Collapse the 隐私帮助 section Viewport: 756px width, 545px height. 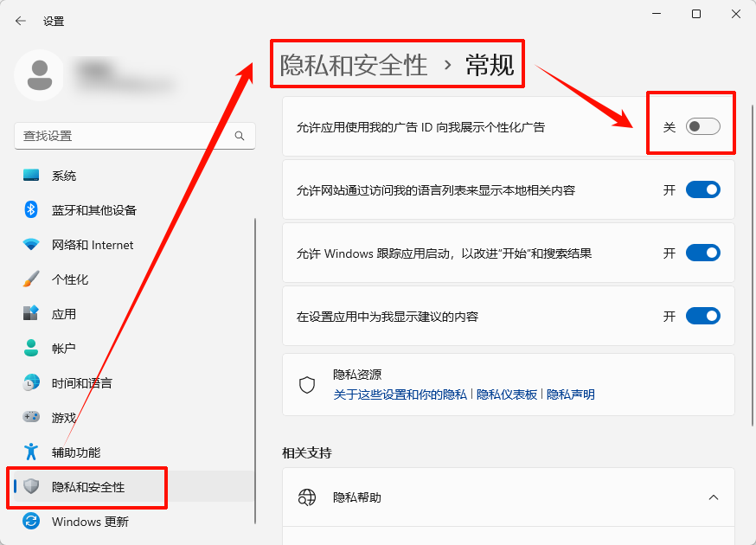coord(714,497)
